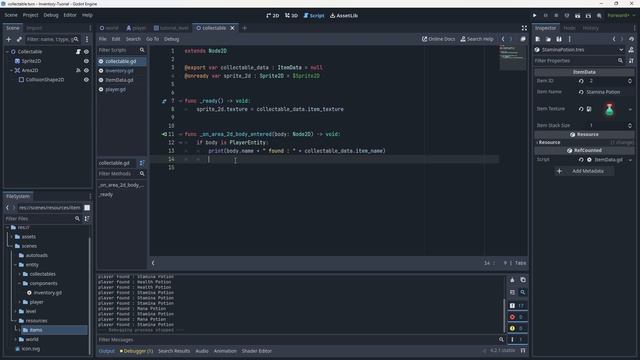Screen dimensions: 640x360
Task: Open the script editor Debug menu
Action: [x=171, y=39]
